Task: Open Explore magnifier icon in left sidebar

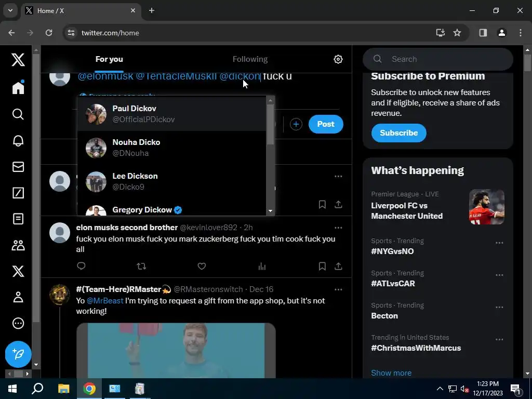Action: click(18, 114)
